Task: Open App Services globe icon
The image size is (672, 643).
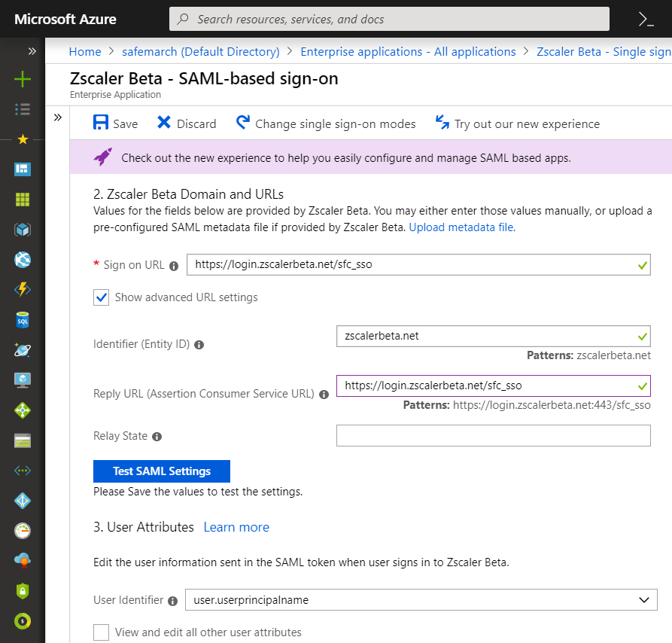Action: (23, 260)
